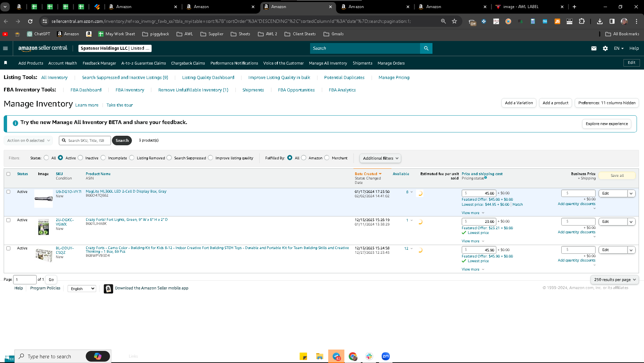Click the Pricing status info icon

486,177
